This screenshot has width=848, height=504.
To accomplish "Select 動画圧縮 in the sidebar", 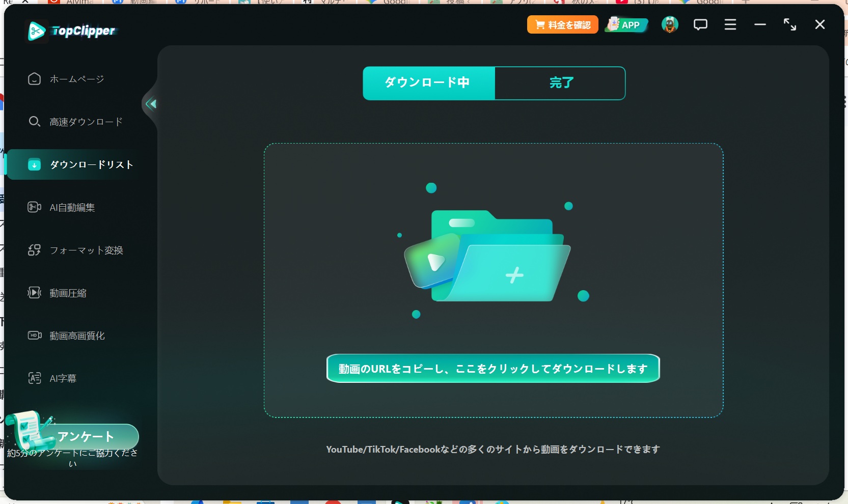I will point(67,293).
